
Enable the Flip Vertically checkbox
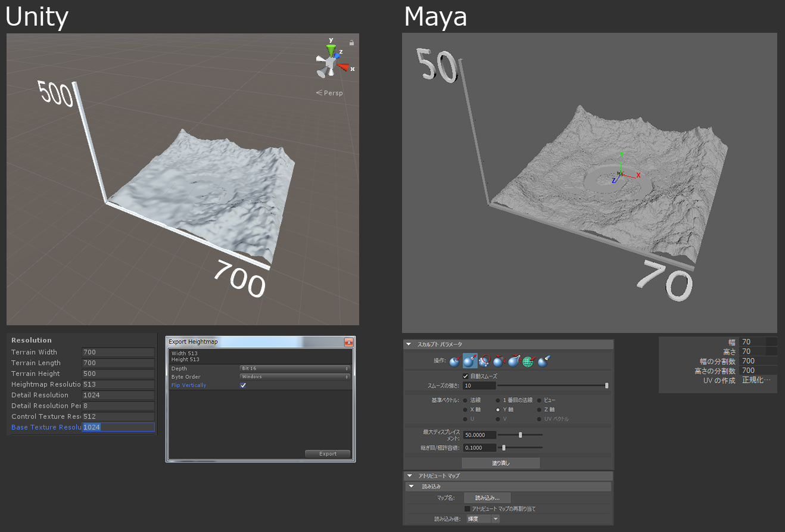(x=243, y=385)
